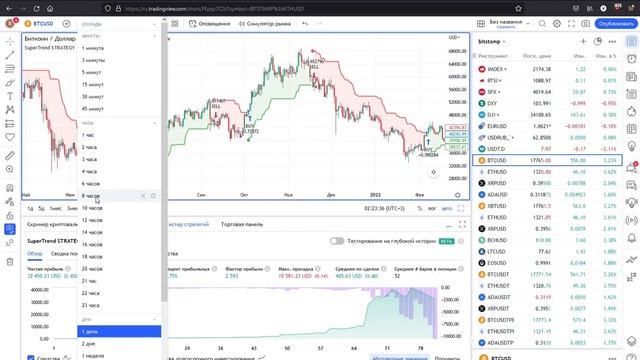This screenshot has width=640, height=360.
Task: Add 8 hours interval to favorites star
Action: [153, 196]
